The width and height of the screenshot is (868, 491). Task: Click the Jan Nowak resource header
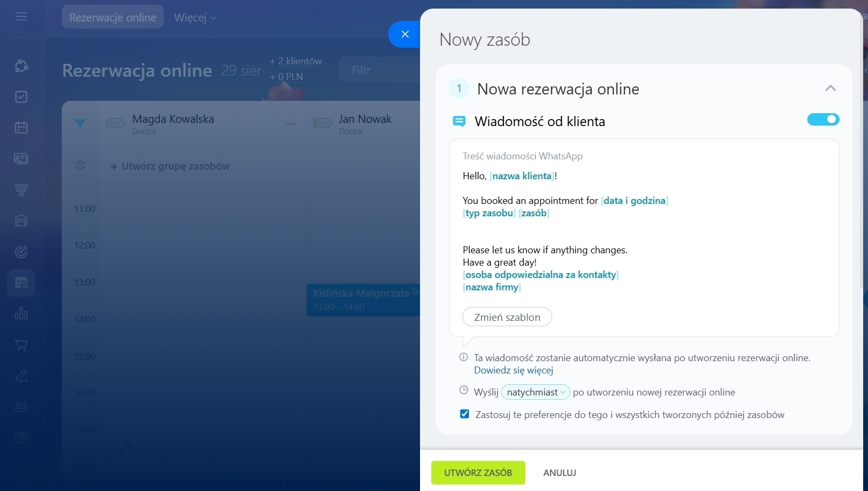point(365,119)
